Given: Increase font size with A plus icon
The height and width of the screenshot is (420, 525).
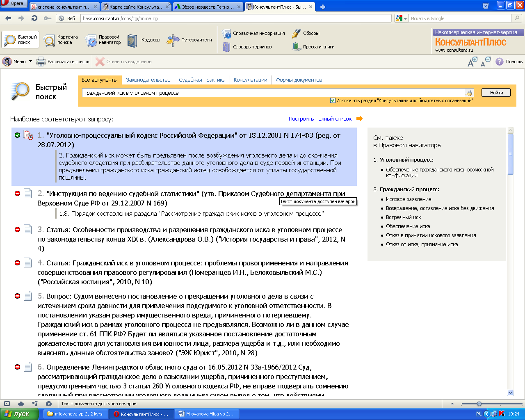Looking at the screenshot, I should (472, 62).
